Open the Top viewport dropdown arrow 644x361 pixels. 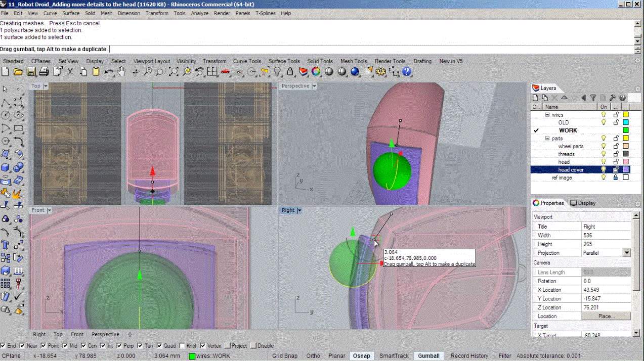coord(46,86)
